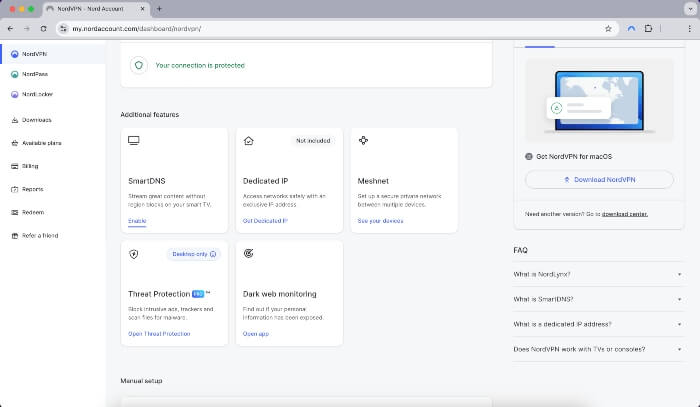Image resolution: width=700 pixels, height=407 pixels.
Task: Click the Desktop-only badge on Threat Protection
Action: 194,254
